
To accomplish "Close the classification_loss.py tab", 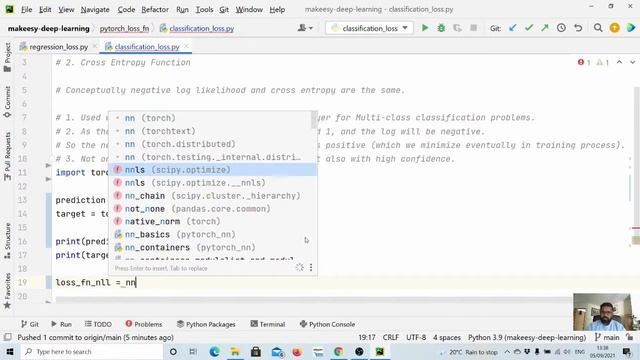I will [186, 47].
